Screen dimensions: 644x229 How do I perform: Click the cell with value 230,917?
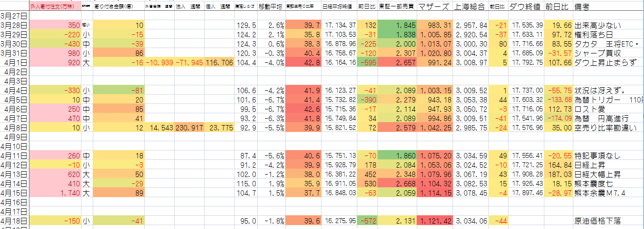(x=189, y=128)
